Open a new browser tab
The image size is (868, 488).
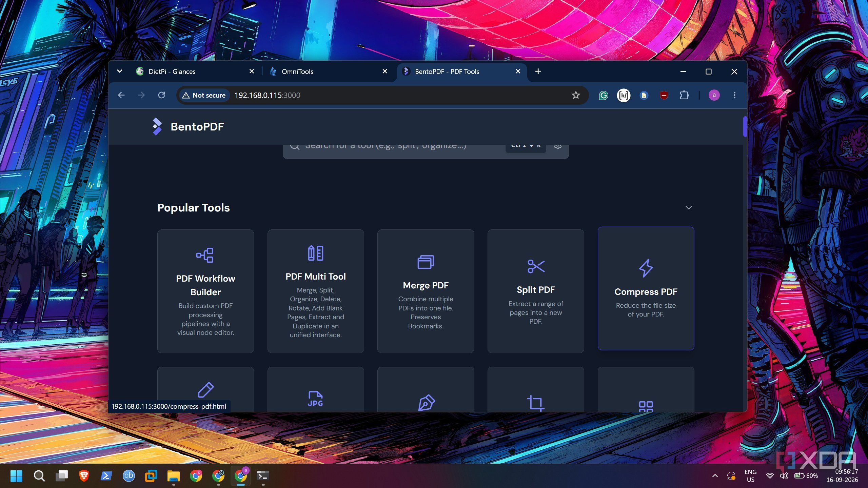pos(538,71)
